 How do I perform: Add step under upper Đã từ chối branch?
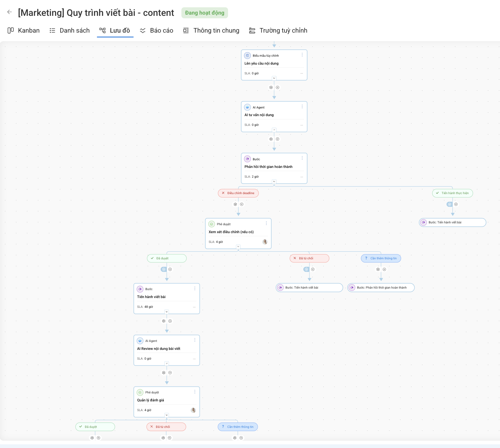tap(313, 269)
